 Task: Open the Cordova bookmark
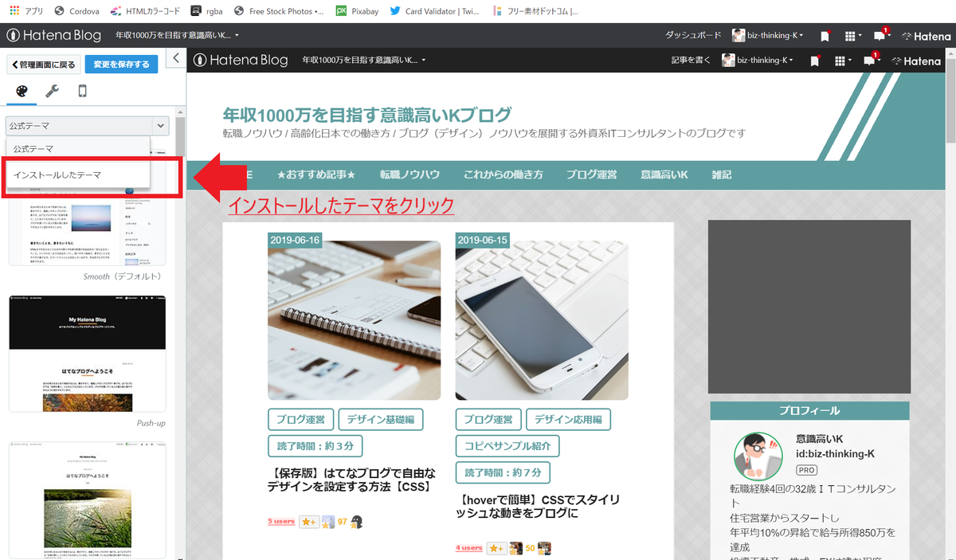[x=76, y=11]
